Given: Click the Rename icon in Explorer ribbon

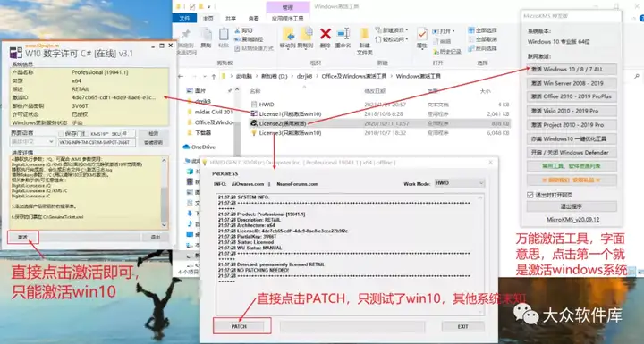Looking at the screenshot, I should (343, 34).
